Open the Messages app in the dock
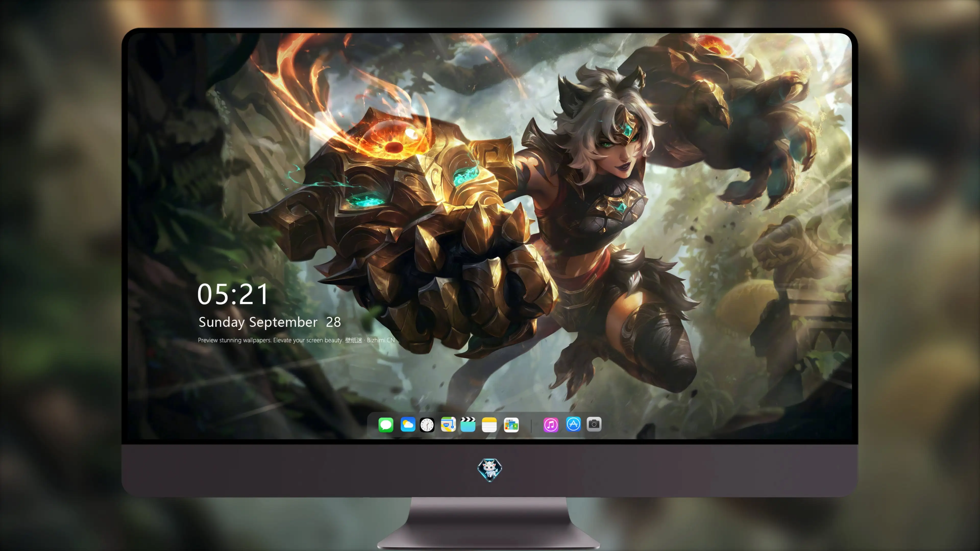The height and width of the screenshot is (551, 980). pyautogui.click(x=386, y=424)
